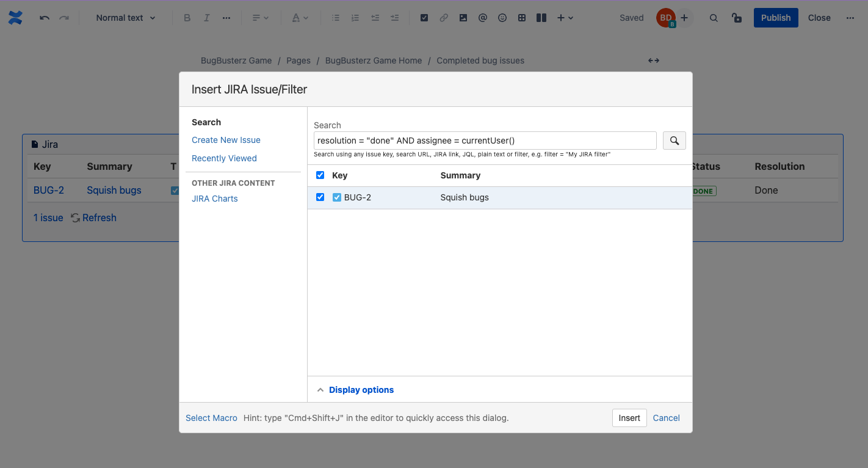Viewport: 868px width, 468px height.
Task: Undo the last edit
Action: click(x=45, y=18)
